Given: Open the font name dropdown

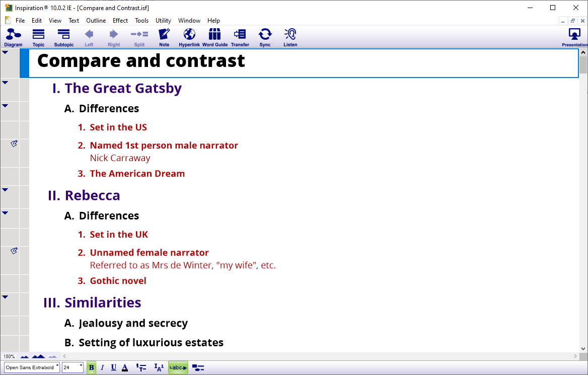Looking at the screenshot, I should 57,364.
